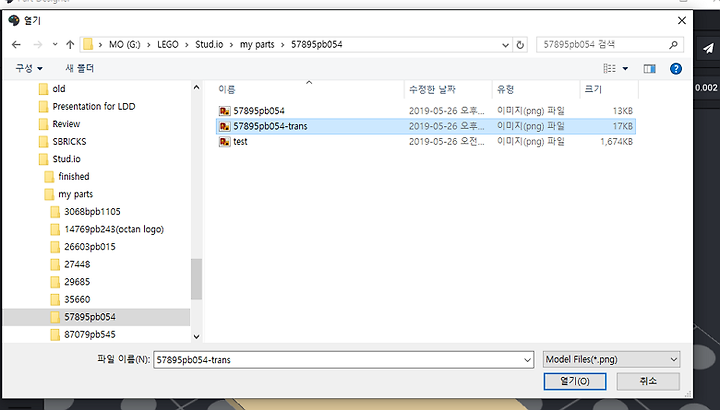
Task: Open the old folder in tree
Action: (59, 89)
